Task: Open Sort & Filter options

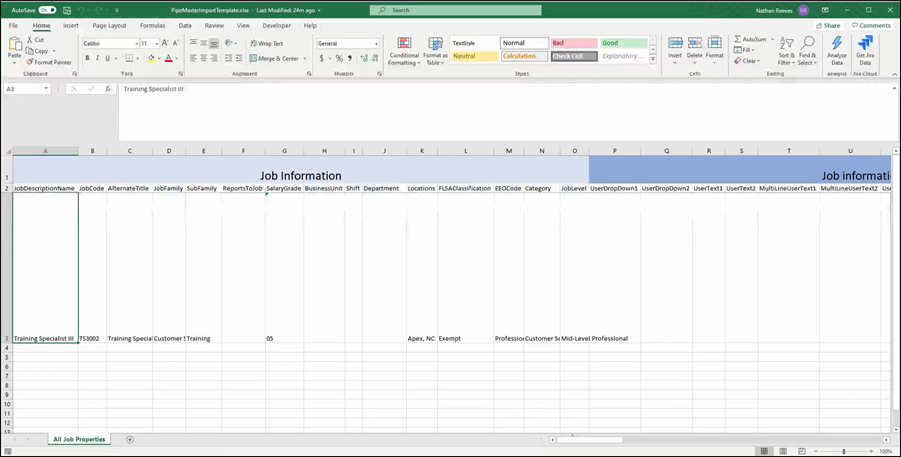Action: tap(787, 52)
